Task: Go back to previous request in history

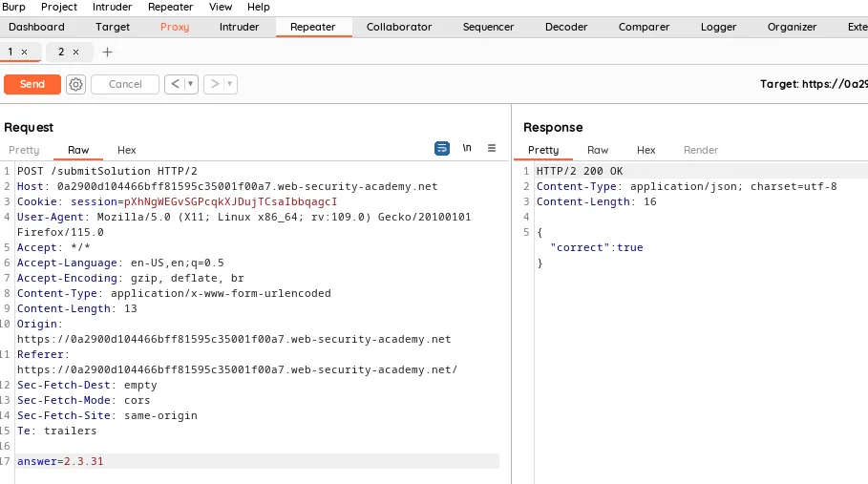Action: tap(175, 84)
